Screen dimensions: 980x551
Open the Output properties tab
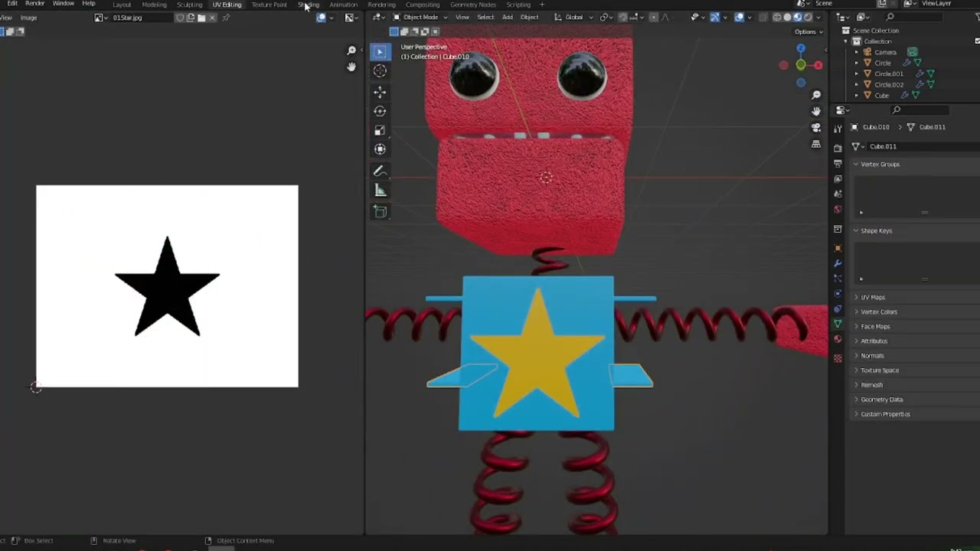click(838, 163)
